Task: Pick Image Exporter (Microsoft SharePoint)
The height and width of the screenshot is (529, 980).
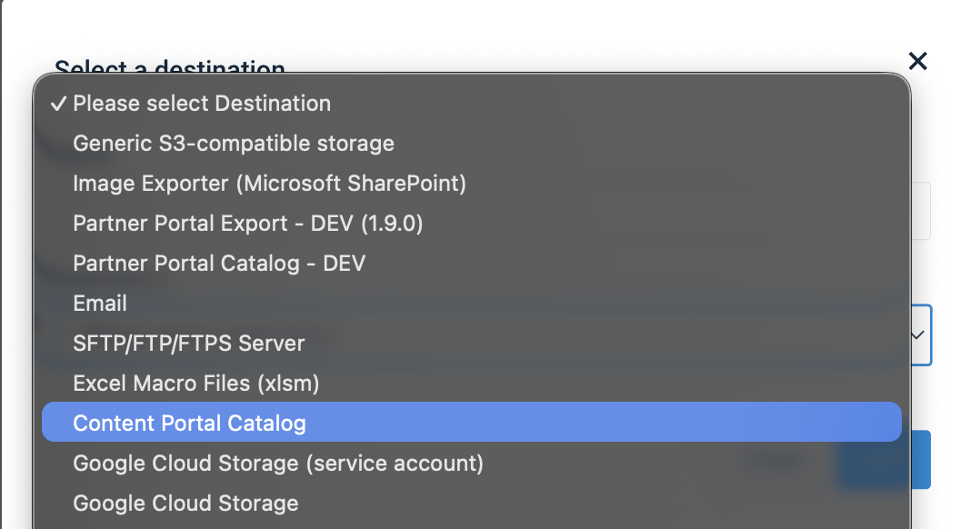Action: point(471,183)
